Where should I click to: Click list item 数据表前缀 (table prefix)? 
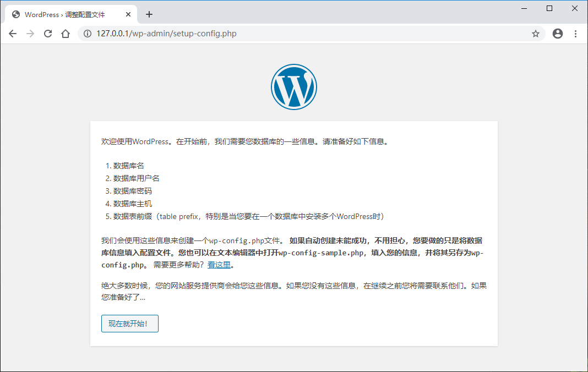(x=249, y=216)
